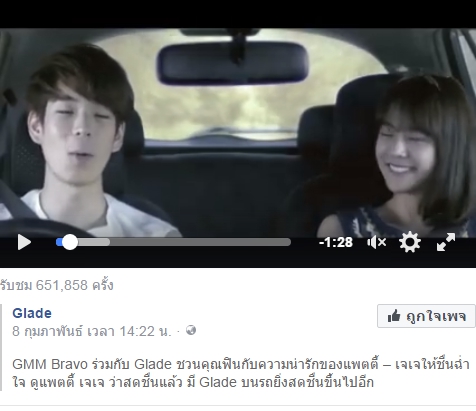The width and height of the screenshot is (476, 411).
Task: Unmute the video with the speaker icon
Action: (377, 242)
